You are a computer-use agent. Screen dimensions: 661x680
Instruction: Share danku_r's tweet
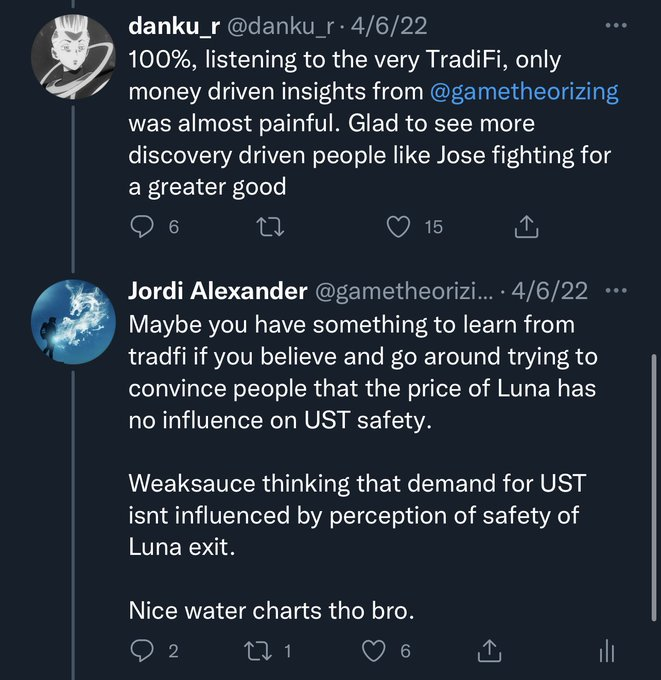pos(525,227)
